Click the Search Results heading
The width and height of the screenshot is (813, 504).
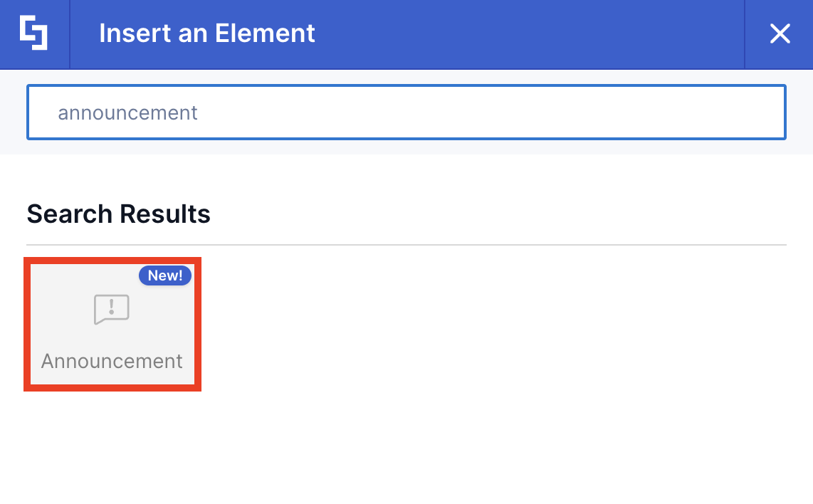[x=118, y=214]
